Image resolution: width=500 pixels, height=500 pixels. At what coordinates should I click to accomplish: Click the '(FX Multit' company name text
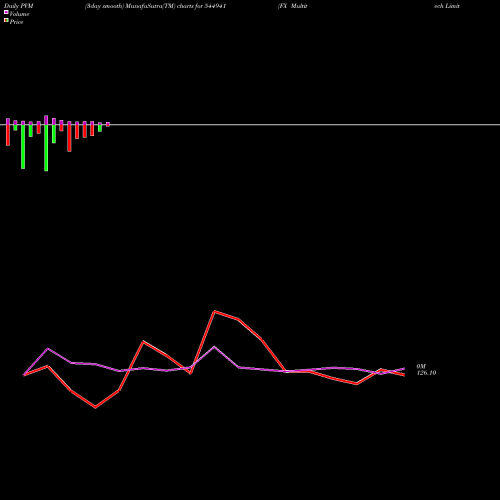[292, 6]
